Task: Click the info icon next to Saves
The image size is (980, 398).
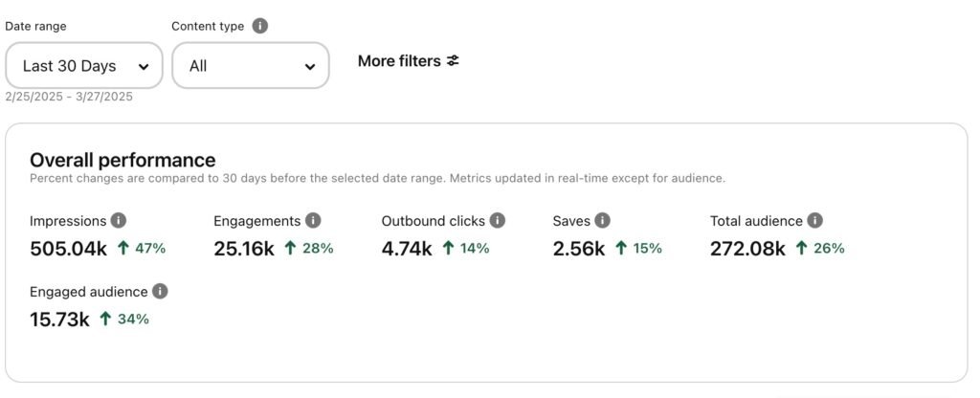Action: (603, 221)
